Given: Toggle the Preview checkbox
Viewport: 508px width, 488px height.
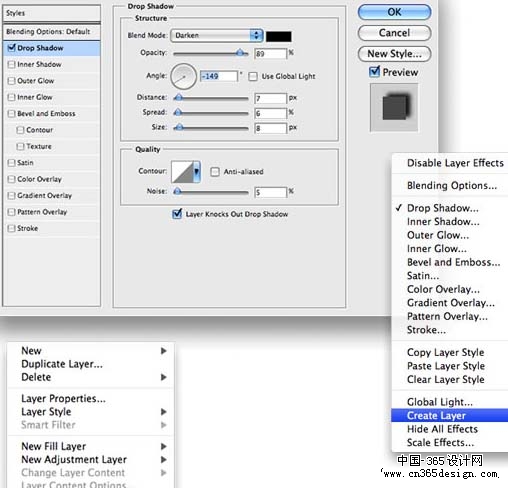Looking at the screenshot, I should pyautogui.click(x=374, y=72).
